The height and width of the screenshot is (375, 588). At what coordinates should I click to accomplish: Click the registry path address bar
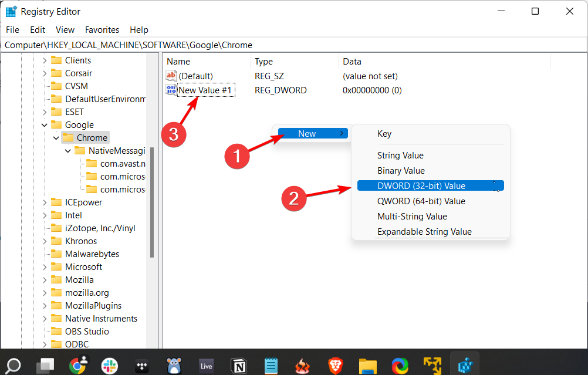(294, 45)
